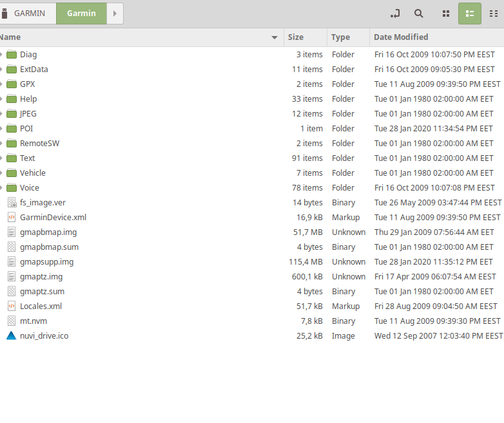Screen dimensions: 504x423
Task: Click the Wed 12 Sep 2007 date
Action: (x=438, y=336)
